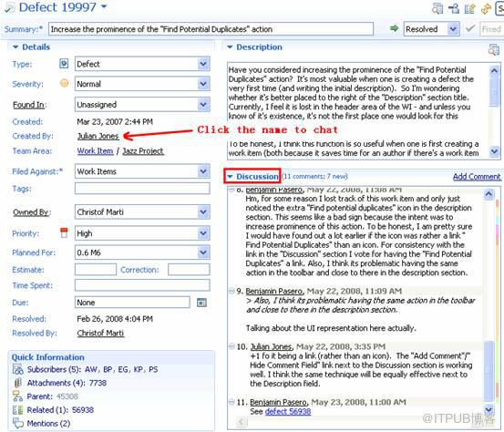Screen dimensions: 504x432
Task: Click the Julian Jones creator link
Action: (x=98, y=136)
